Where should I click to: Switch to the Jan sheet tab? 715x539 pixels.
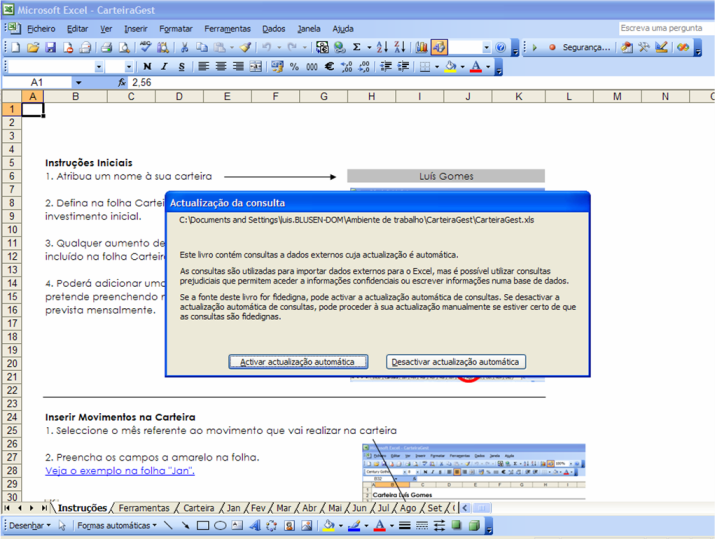[x=233, y=508]
